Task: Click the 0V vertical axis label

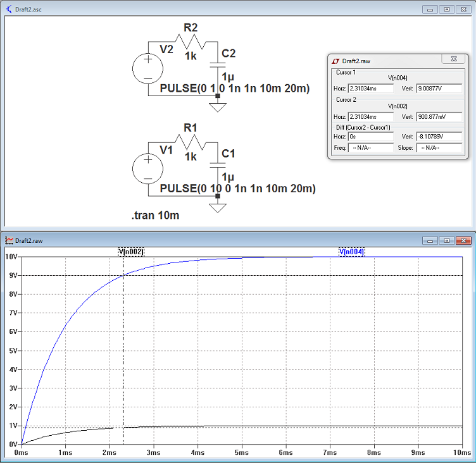Action: 13,444
